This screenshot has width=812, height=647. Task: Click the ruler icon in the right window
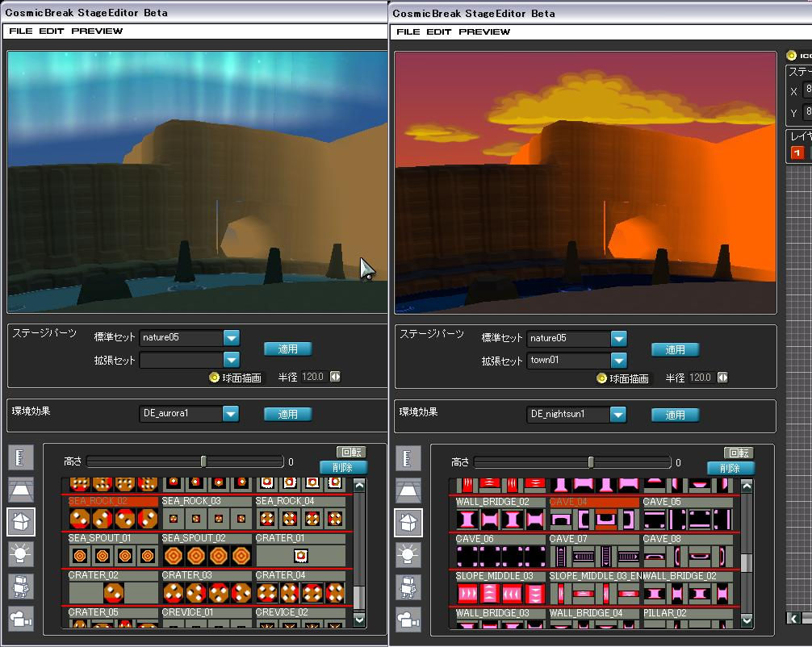pos(408,458)
